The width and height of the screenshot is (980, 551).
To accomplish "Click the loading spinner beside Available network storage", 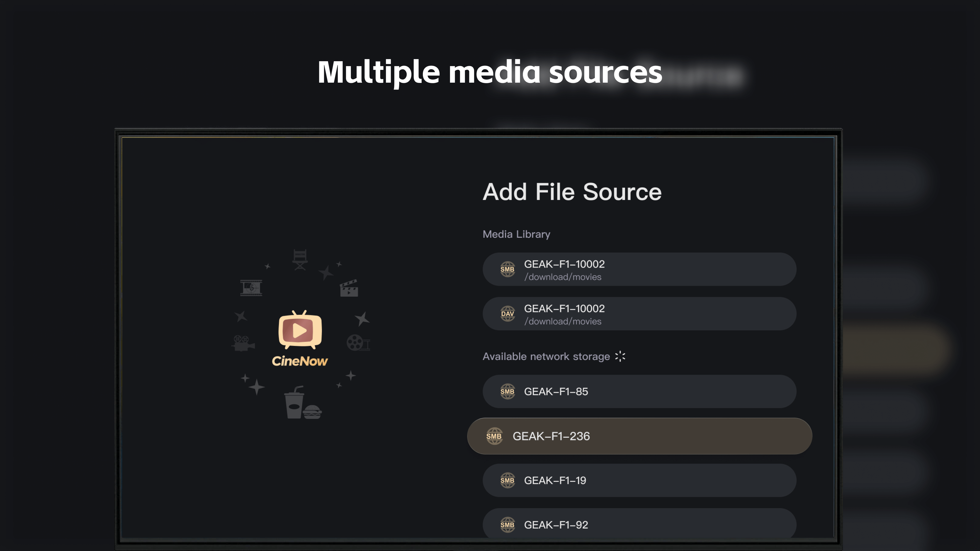I will point(620,356).
